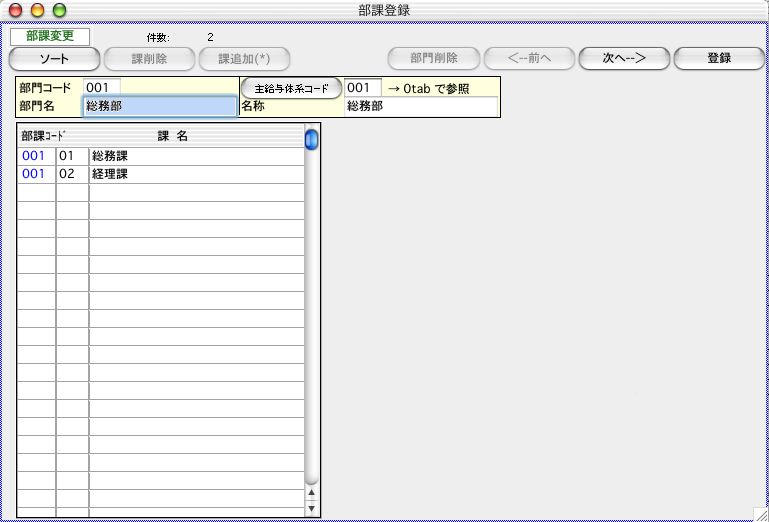This screenshot has width=769, height=522.
Task: Select the 総務課 row name cell
Action: tap(197, 157)
